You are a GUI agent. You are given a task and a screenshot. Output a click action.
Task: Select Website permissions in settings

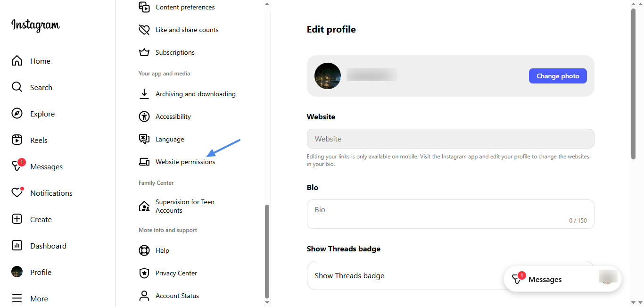(185, 162)
